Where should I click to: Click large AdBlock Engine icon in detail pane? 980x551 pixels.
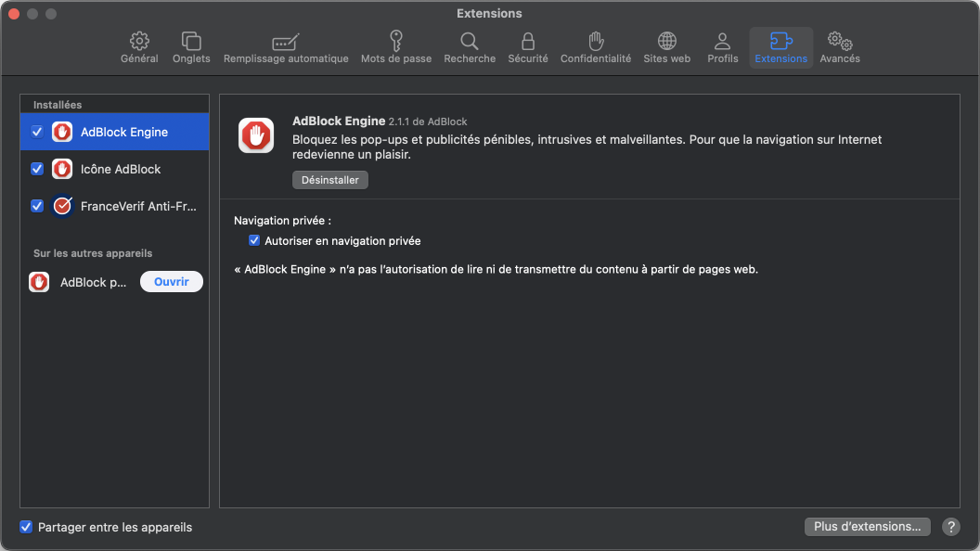[x=255, y=135]
